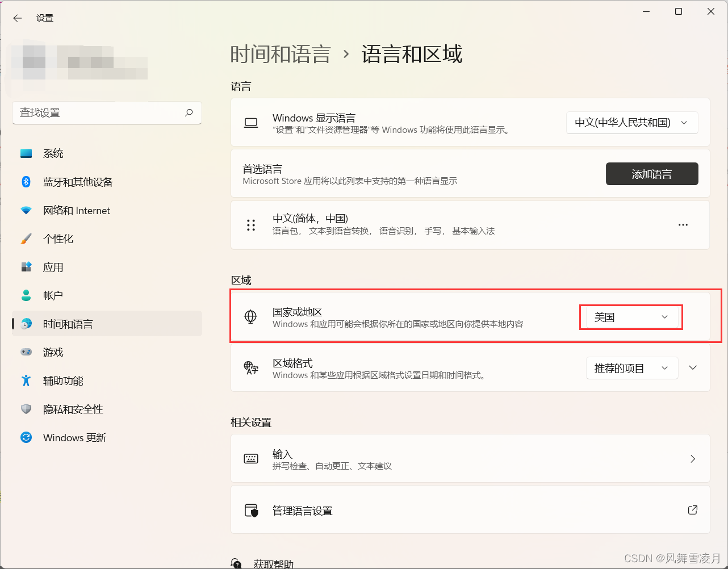
Task: Expand the 区域格式 section chevron
Action: (693, 367)
